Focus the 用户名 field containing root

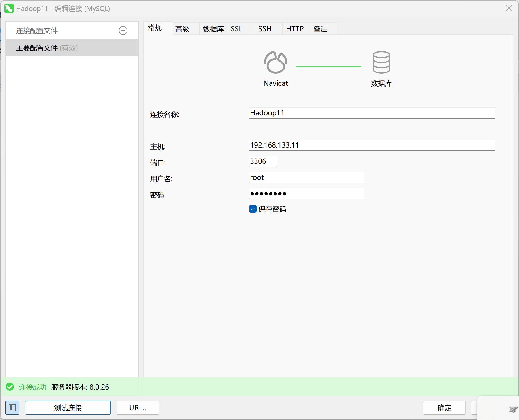coord(306,177)
